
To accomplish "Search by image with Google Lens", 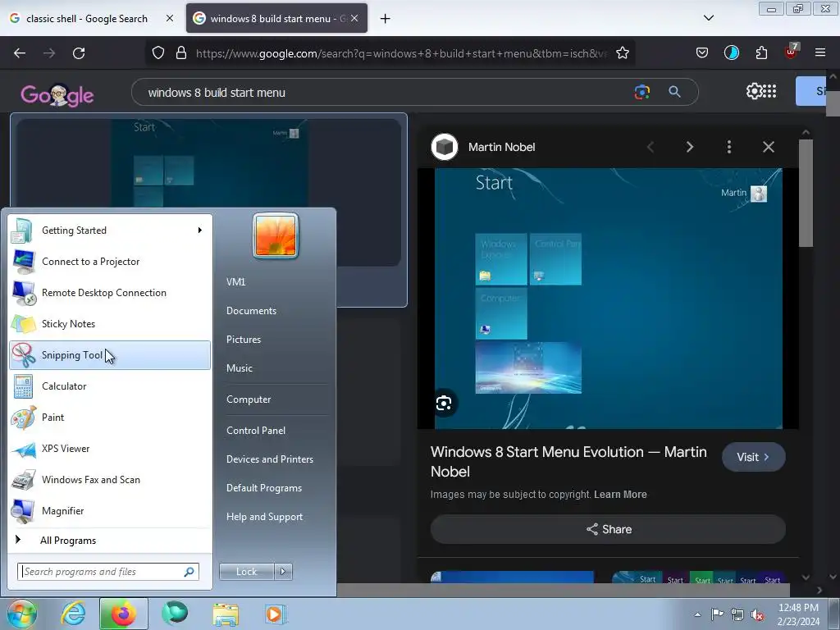I will point(642,92).
